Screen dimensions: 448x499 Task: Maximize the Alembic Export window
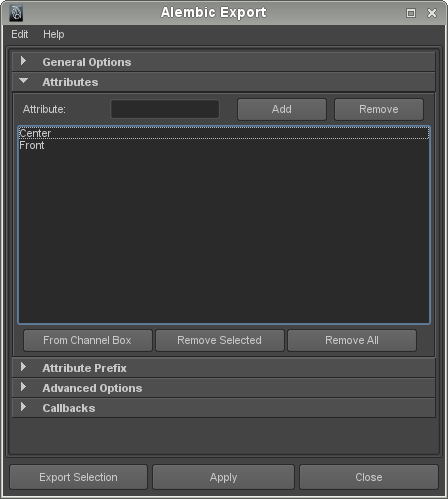pos(411,13)
